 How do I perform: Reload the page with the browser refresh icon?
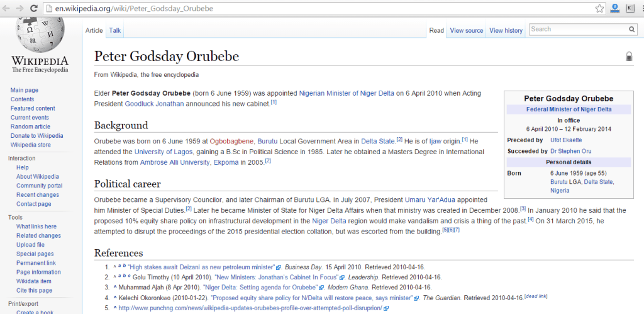(x=34, y=8)
